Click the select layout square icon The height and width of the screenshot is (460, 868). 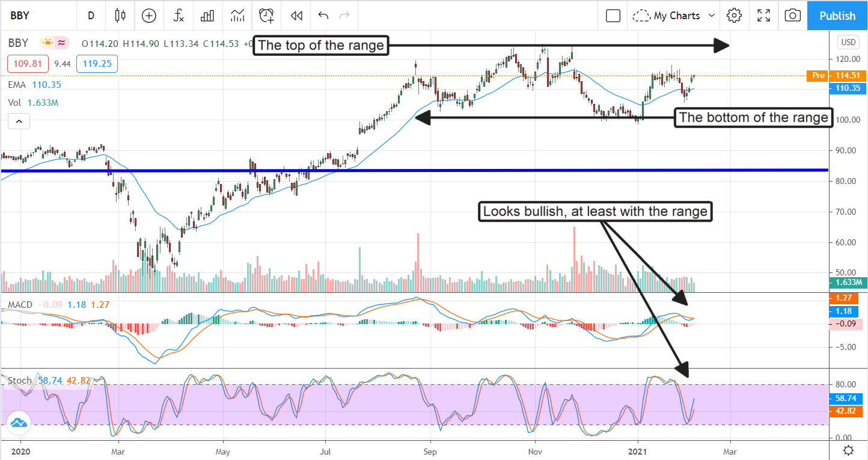tap(613, 16)
